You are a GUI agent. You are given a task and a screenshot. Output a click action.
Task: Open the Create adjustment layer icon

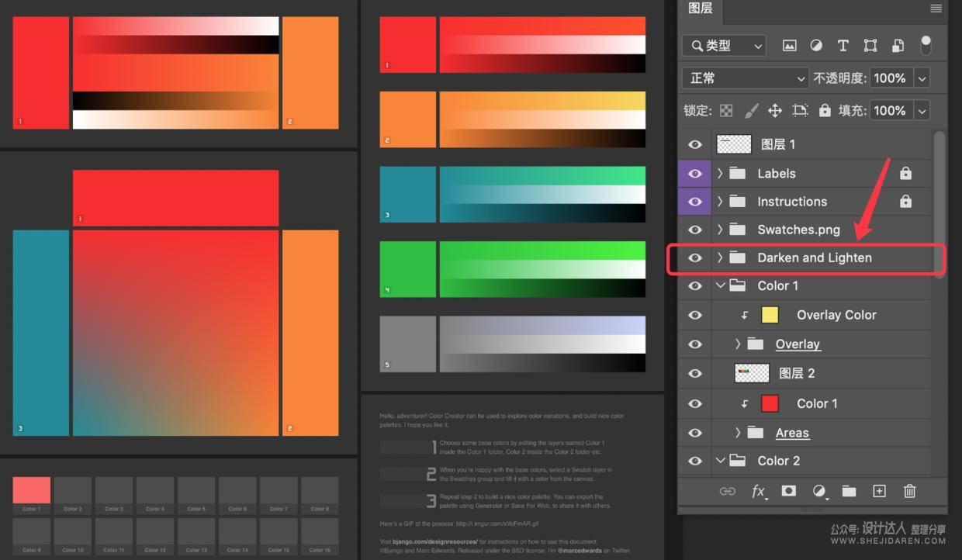point(818,491)
